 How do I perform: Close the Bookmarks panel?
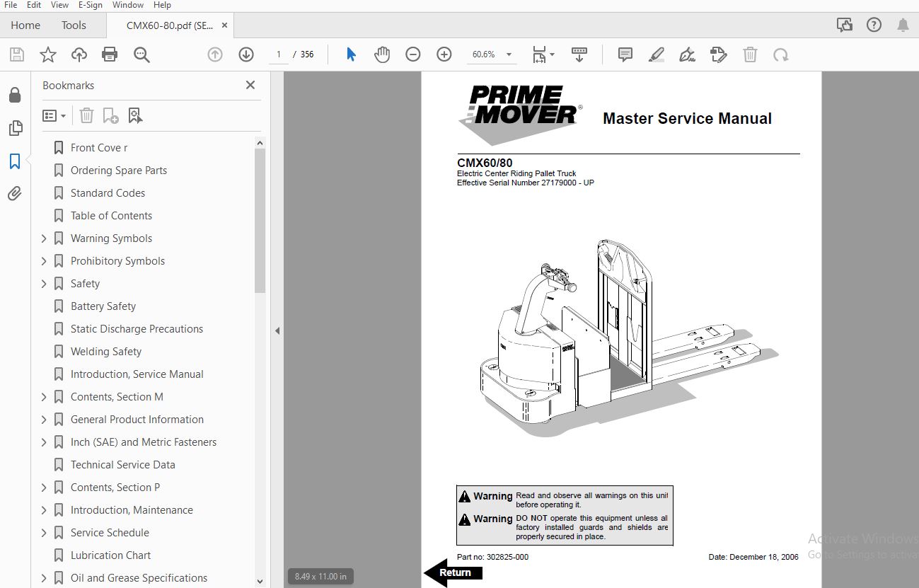click(x=250, y=85)
